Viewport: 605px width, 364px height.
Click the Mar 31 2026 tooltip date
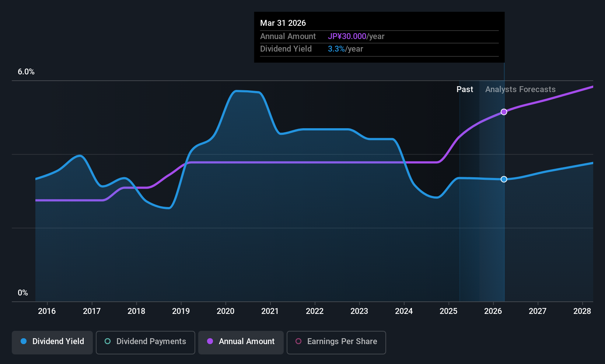[283, 23]
